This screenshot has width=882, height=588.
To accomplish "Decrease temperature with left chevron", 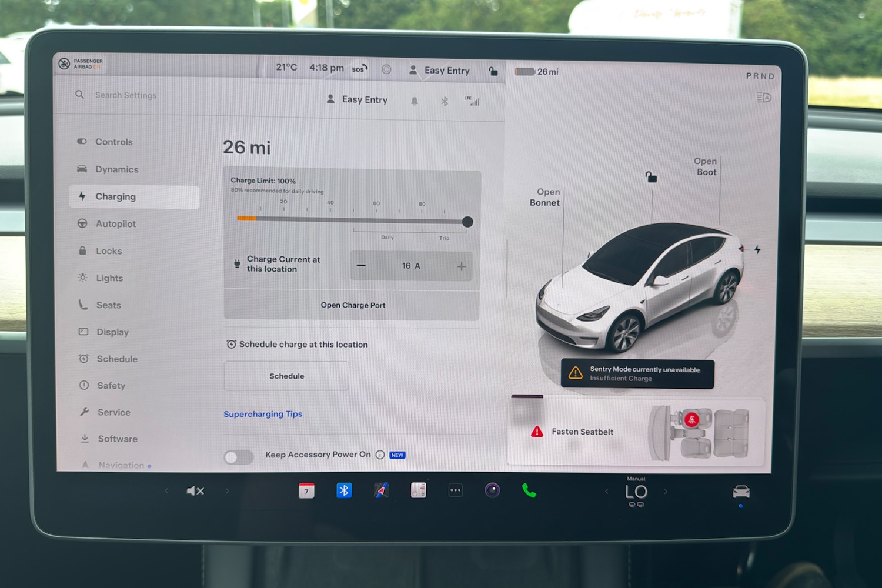I will point(606,492).
